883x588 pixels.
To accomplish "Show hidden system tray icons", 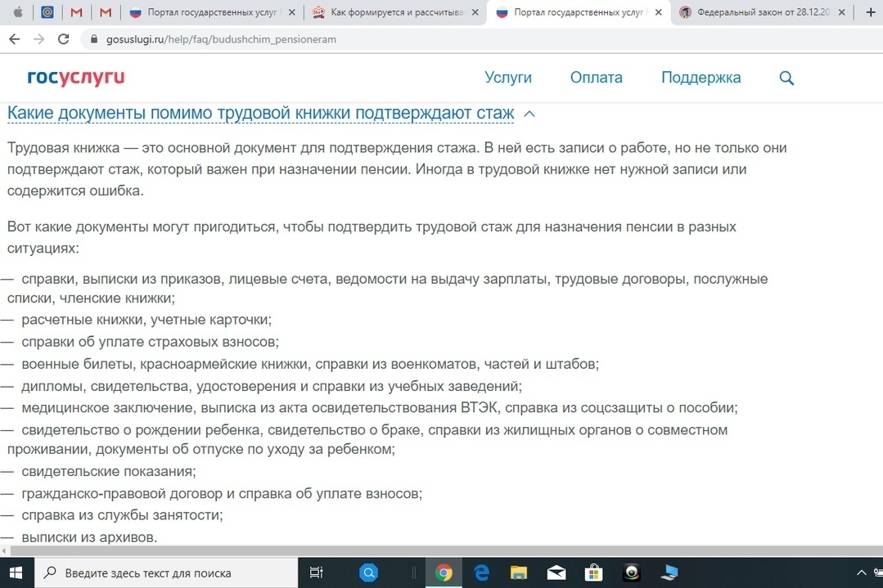I will click(861, 572).
